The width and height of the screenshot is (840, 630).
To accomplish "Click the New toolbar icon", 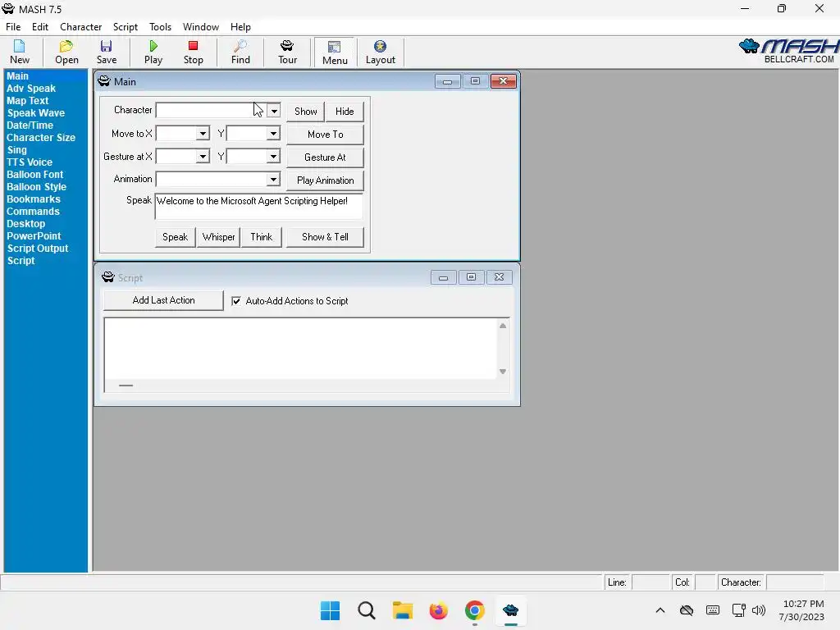I will [x=20, y=52].
